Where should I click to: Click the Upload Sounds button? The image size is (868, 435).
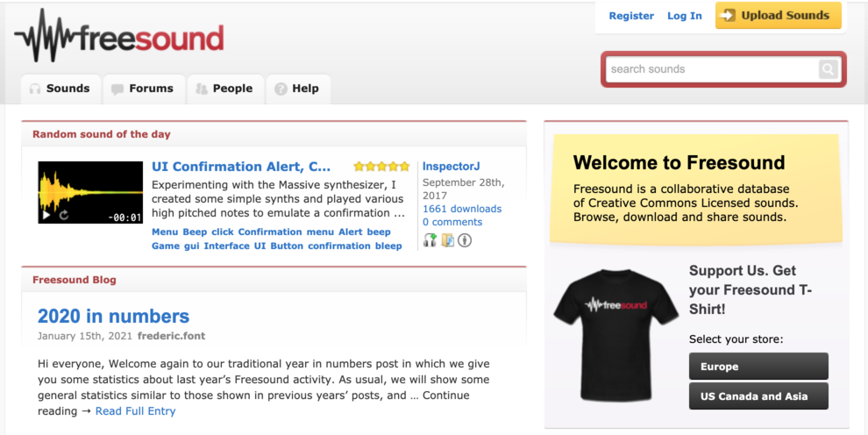coord(778,16)
